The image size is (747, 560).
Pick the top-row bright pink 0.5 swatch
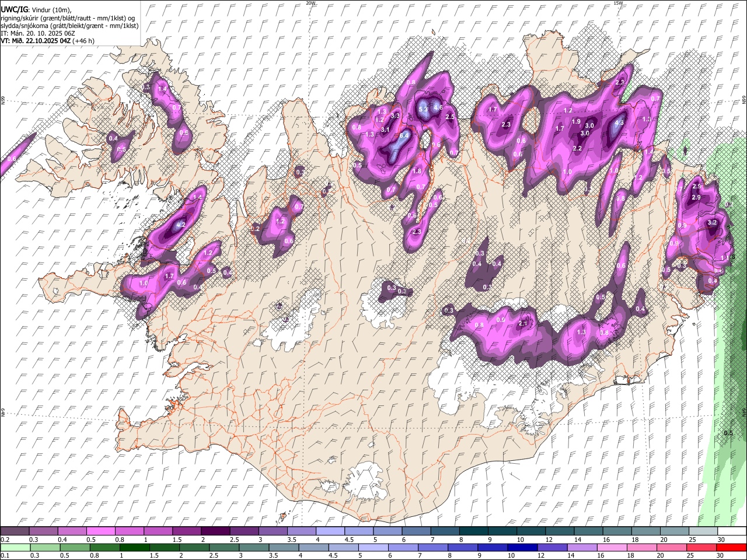point(101,531)
